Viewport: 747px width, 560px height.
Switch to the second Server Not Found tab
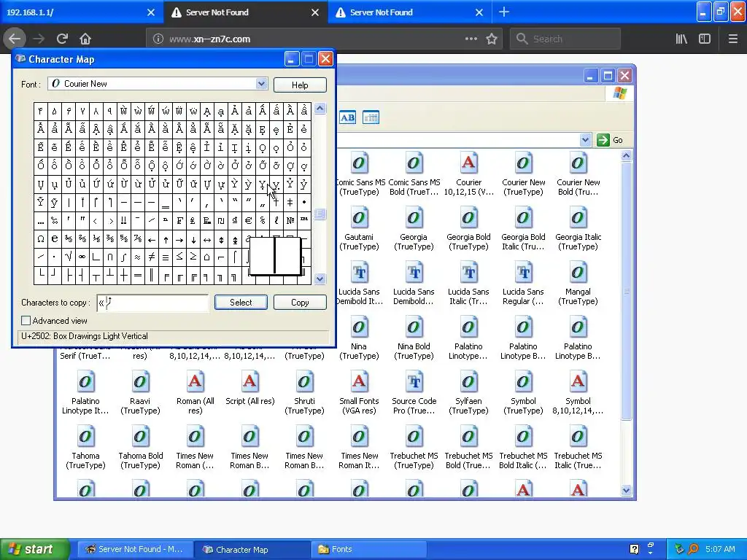410,12
